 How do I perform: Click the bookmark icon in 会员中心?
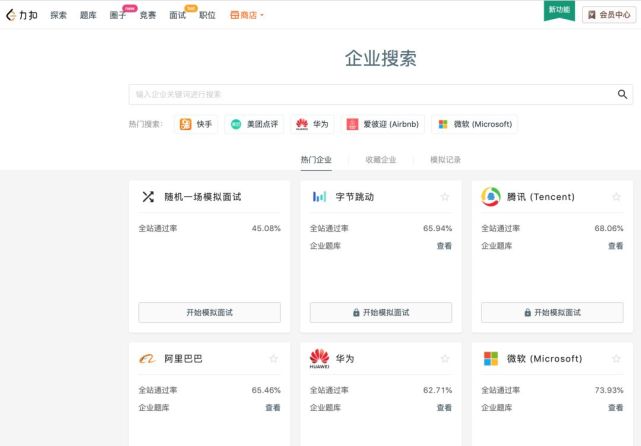(591, 15)
